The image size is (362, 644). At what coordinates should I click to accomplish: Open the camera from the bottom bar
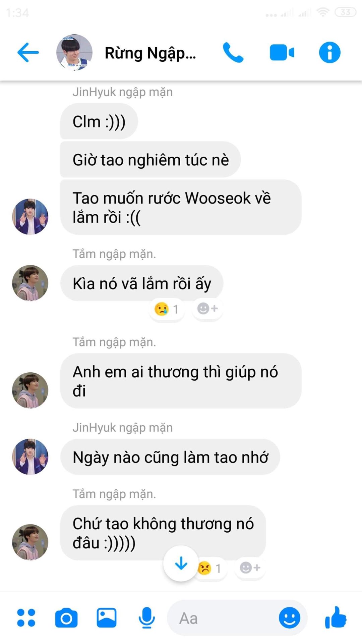66,618
